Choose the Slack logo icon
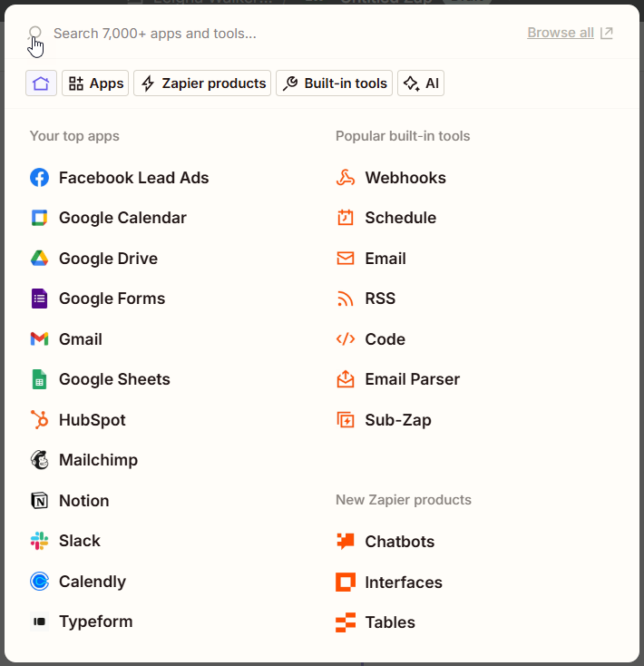This screenshot has height=666, width=644. (x=40, y=541)
